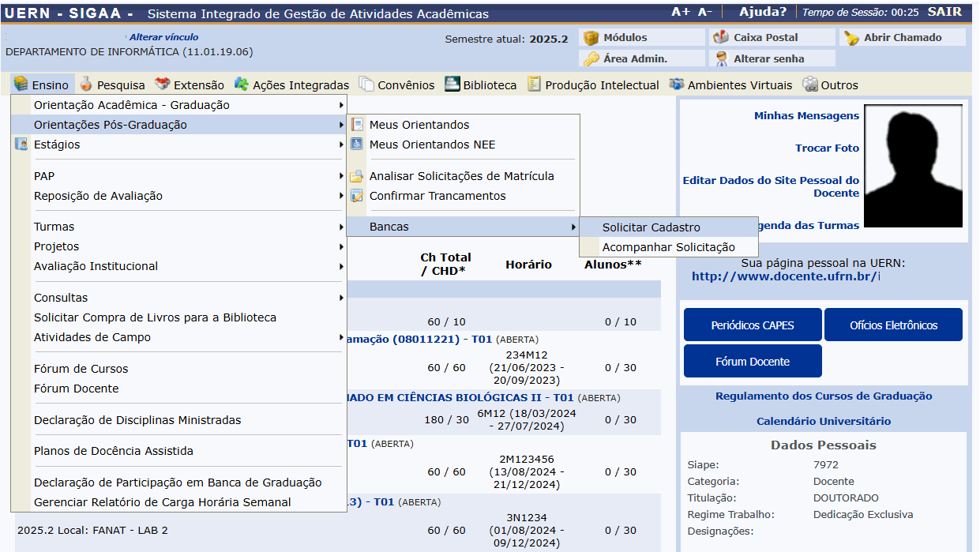This screenshot has height=552, width=980.
Task: Click the Alterar senha icon
Action: (x=720, y=58)
